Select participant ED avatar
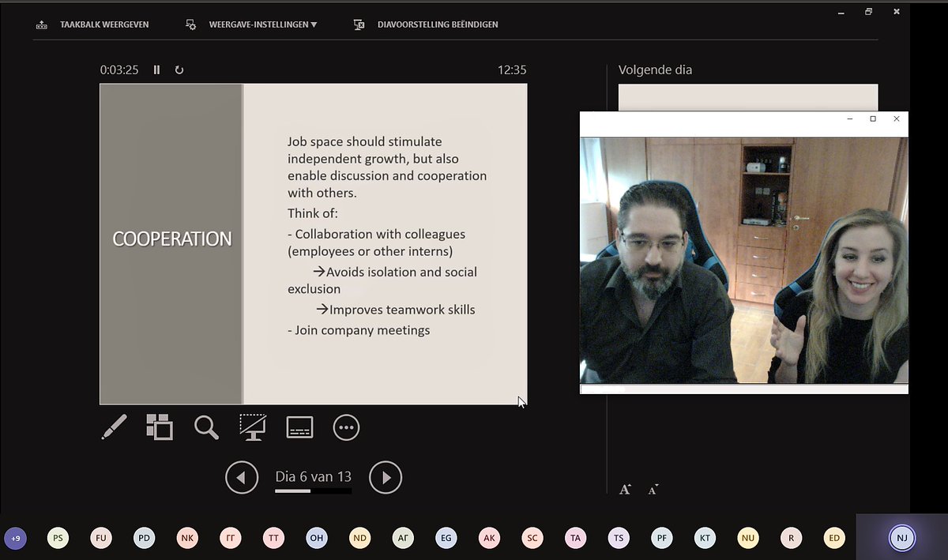Screen dimensions: 948x560 point(834,539)
